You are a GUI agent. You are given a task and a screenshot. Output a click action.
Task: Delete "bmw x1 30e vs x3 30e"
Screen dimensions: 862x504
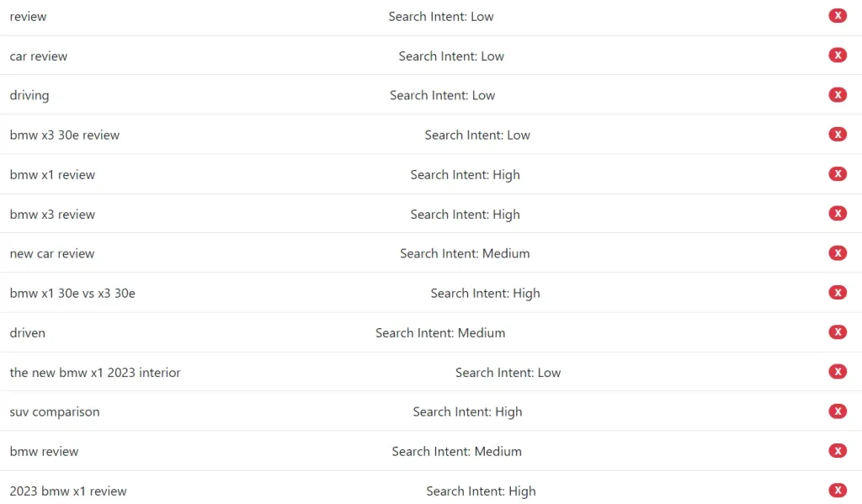click(x=838, y=292)
